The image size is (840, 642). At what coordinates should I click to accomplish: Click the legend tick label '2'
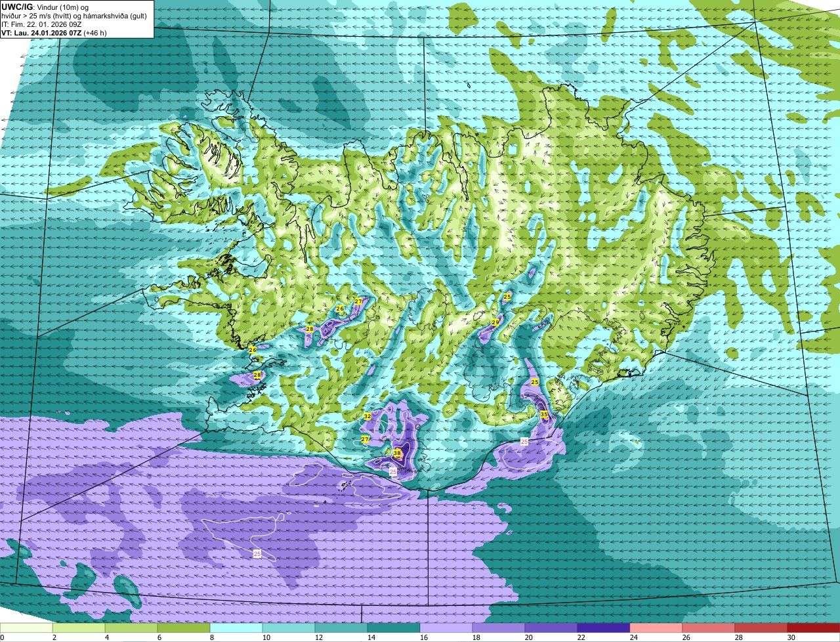pos(54,637)
